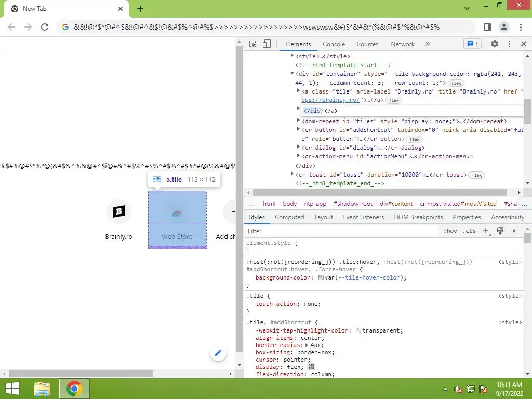Open the Brainly.ro shortcut tile
The height and width of the screenshot is (399, 532).
(119, 220)
